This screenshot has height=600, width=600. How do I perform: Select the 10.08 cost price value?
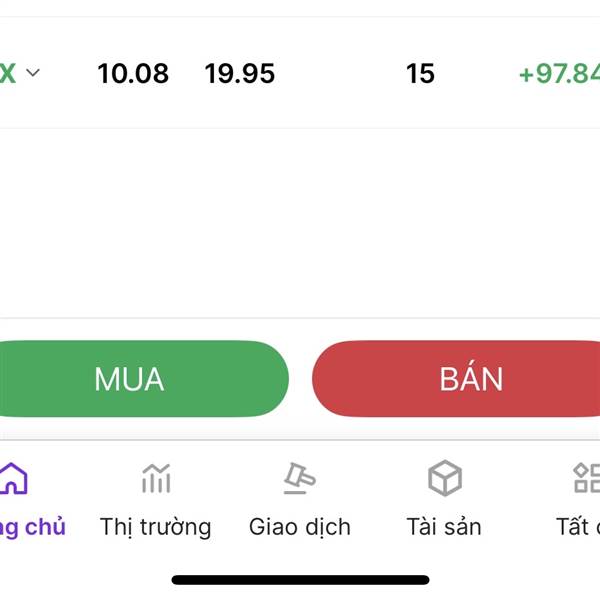pos(133,73)
